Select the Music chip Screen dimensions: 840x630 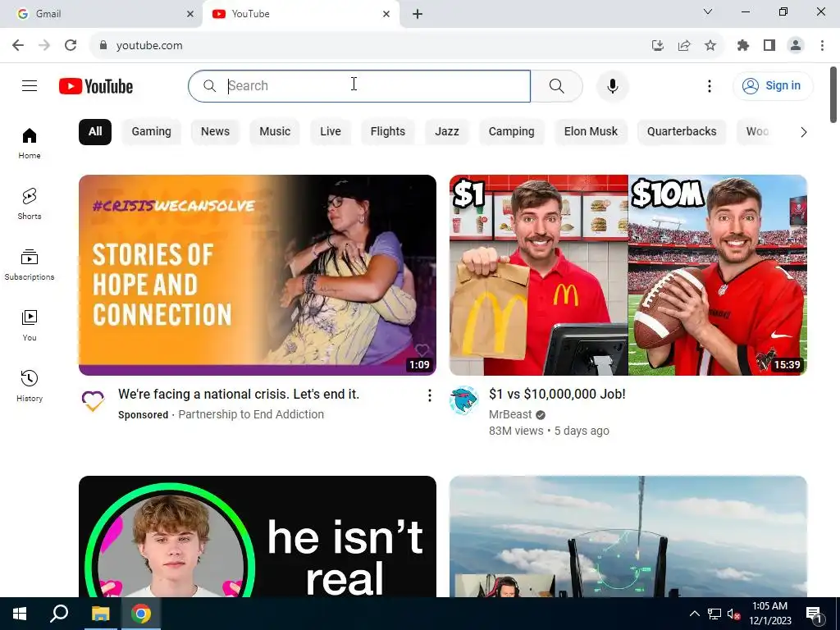coord(275,132)
